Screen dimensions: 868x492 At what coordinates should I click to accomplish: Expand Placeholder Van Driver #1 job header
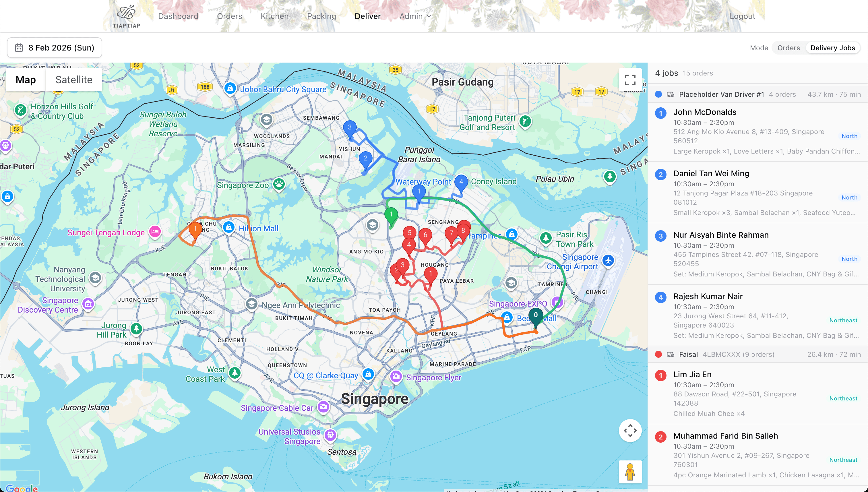(721, 94)
